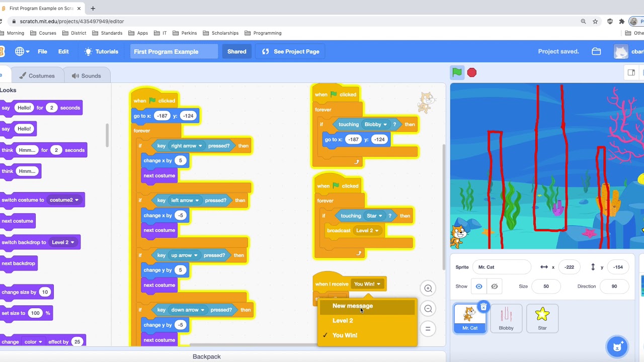This screenshot has width=644, height=362.
Task: Zoom in on the scripts workspace
Action: pyautogui.click(x=428, y=288)
